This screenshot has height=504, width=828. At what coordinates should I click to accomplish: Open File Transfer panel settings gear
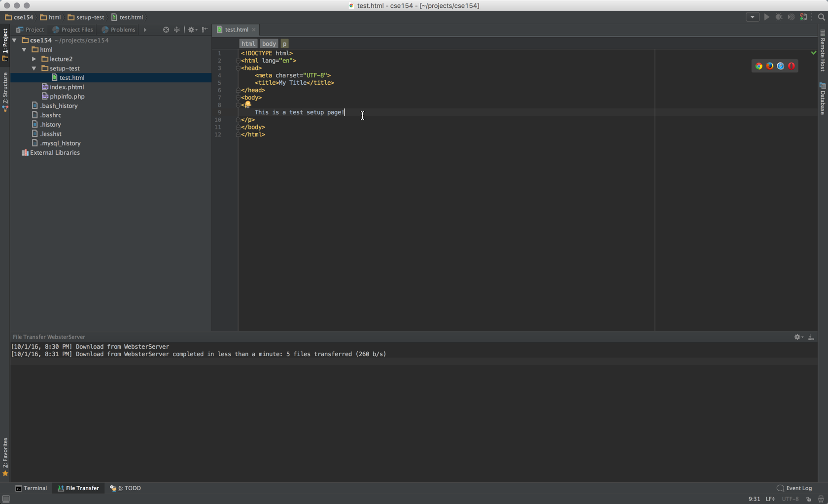798,337
